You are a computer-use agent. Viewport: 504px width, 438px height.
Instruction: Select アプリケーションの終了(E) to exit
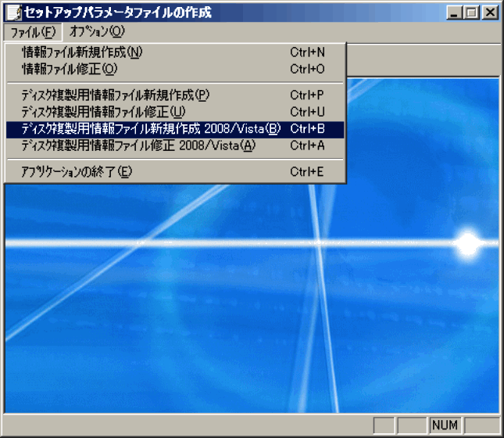[x=175, y=172]
